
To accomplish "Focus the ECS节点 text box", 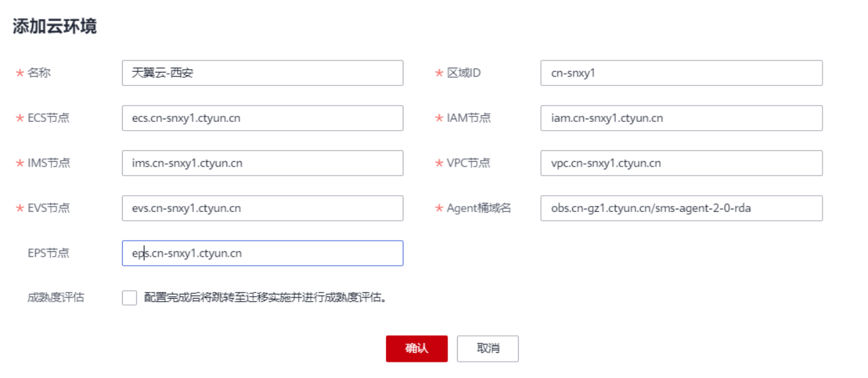I will tap(262, 118).
